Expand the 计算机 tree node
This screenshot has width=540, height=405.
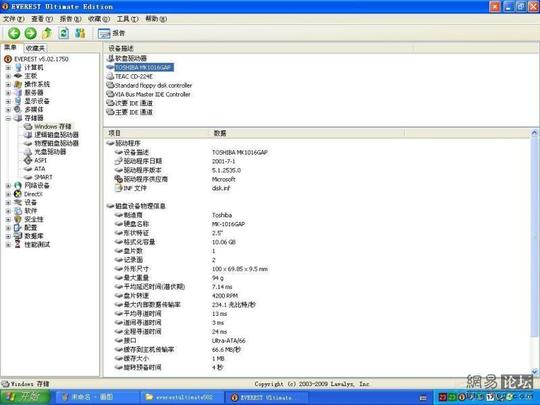[x=8, y=68]
